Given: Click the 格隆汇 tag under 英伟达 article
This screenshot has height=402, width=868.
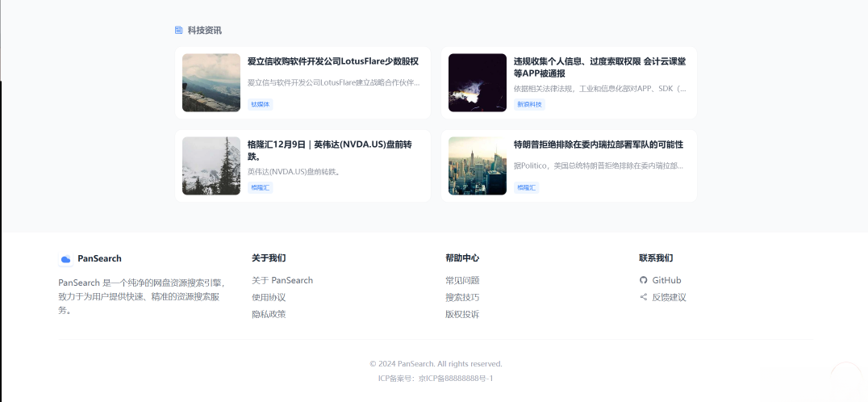Looking at the screenshot, I should tap(261, 187).
